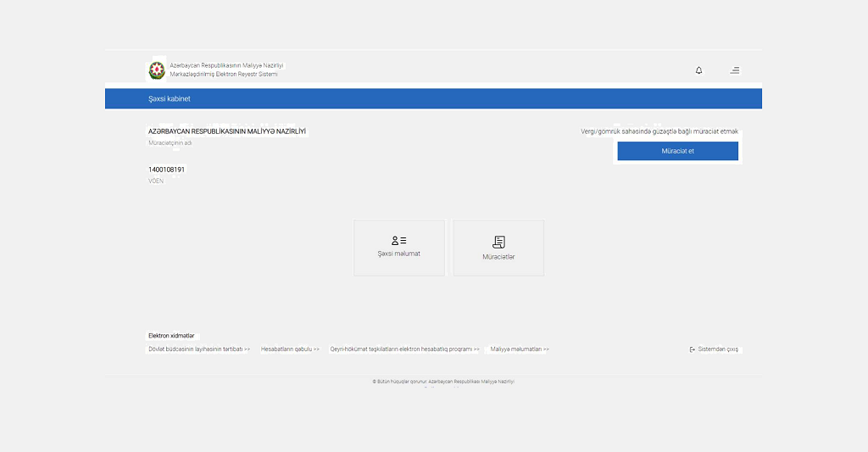The height and width of the screenshot is (452, 868).
Task: Click the Mərkəzləşdirilmiş Elektron Reyestr Sistemi title
Action: pos(224,75)
